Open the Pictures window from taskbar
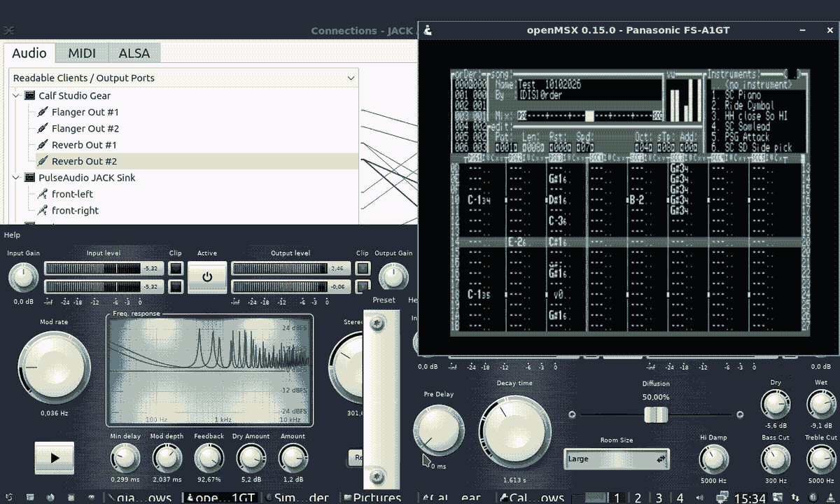840x504 pixels. click(x=372, y=498)
